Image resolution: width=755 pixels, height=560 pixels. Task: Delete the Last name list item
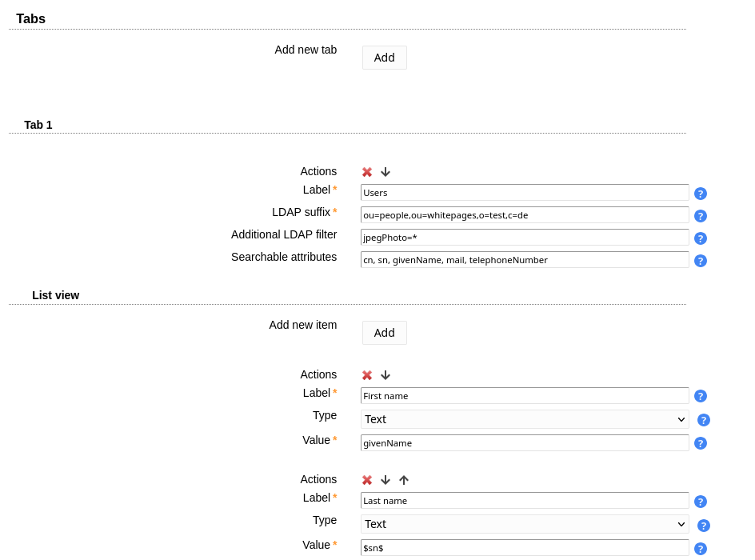point(367,480)
